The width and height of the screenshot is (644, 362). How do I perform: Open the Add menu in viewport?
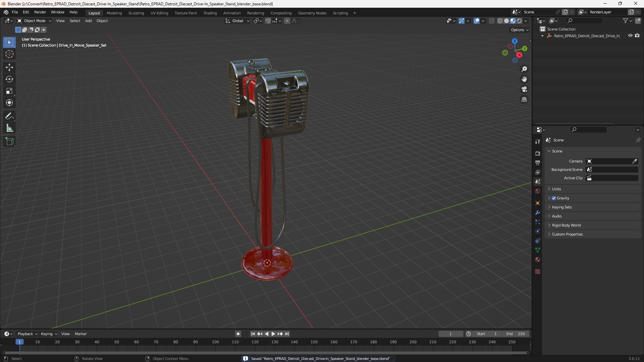(x=88, y=21)
